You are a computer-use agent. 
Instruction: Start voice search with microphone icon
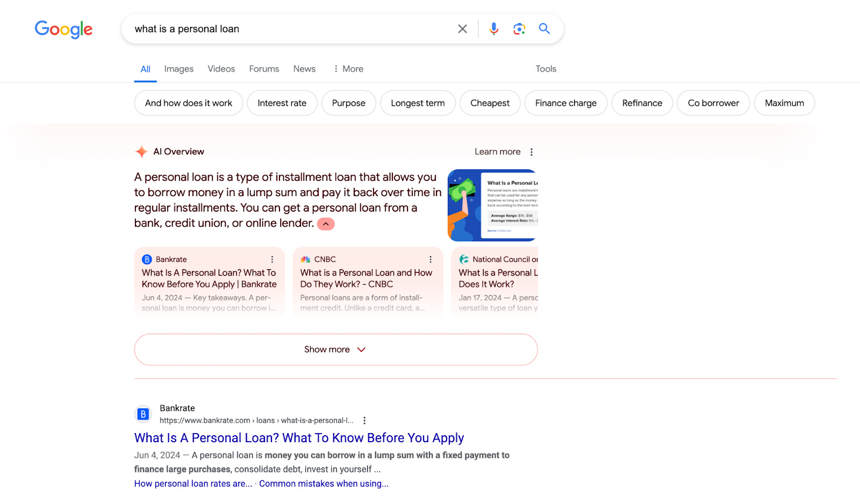[x=493, y=29]
